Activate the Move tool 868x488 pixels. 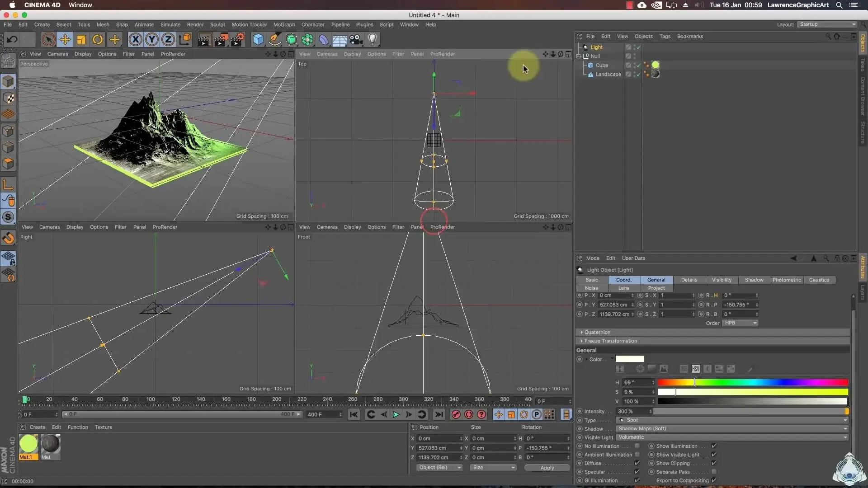pyautogui.click(x=65, y=39)
